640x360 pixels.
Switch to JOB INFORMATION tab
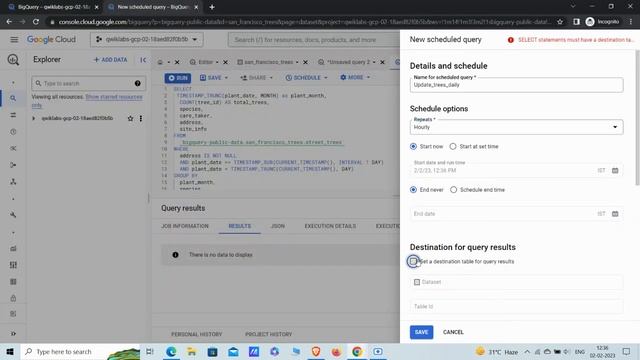point(185,226)
